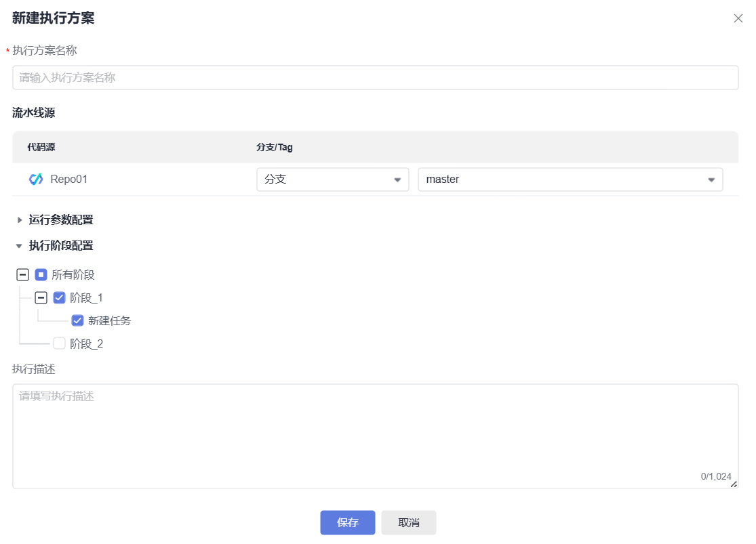Open the master branch dropdown
Image resolution: width=756 pixels, height=544 pixels.
pyautogui.click(x=570, y=180)
